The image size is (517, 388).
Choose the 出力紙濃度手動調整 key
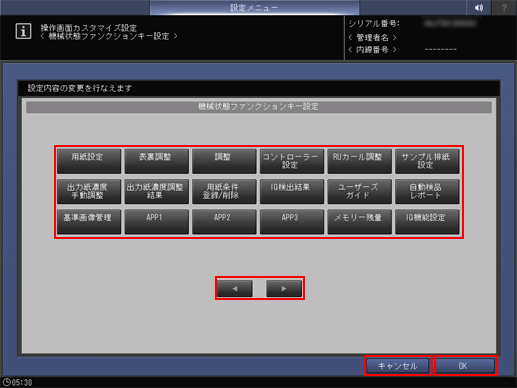click(x=89, y=191)
